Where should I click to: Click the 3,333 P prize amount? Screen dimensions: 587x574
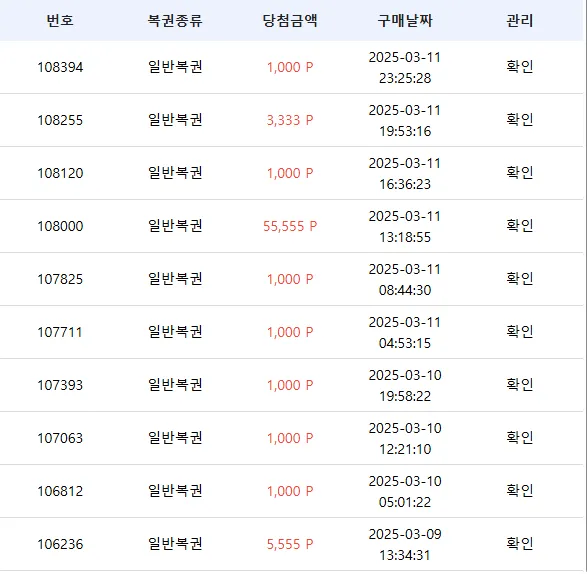pyautogui.click(x=290, y=120)
